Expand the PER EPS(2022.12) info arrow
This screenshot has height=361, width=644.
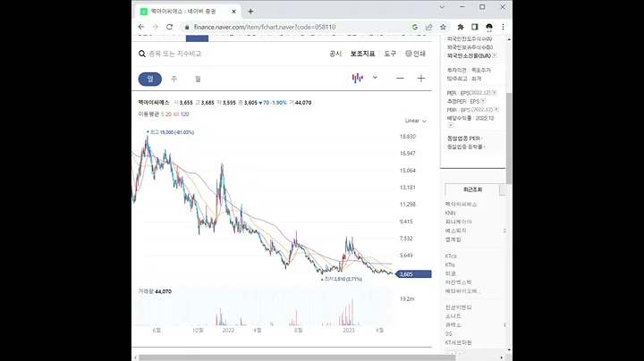(494, 93)
